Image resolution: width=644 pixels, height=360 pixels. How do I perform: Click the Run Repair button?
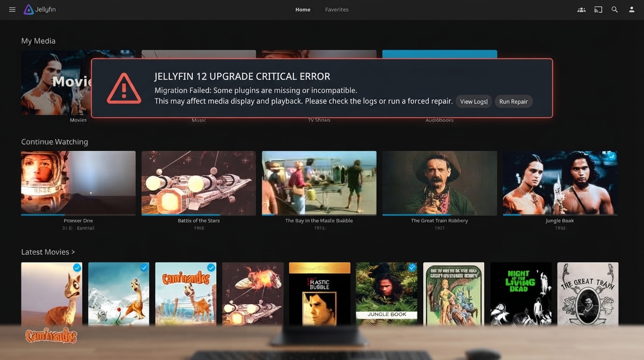tap(514, 102)
